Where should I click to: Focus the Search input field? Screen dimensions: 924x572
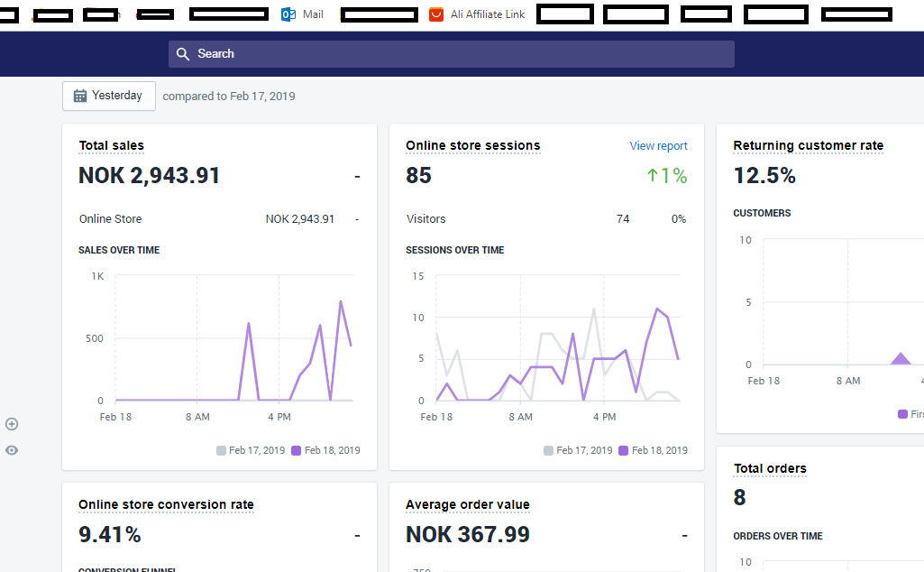point(452,54)
